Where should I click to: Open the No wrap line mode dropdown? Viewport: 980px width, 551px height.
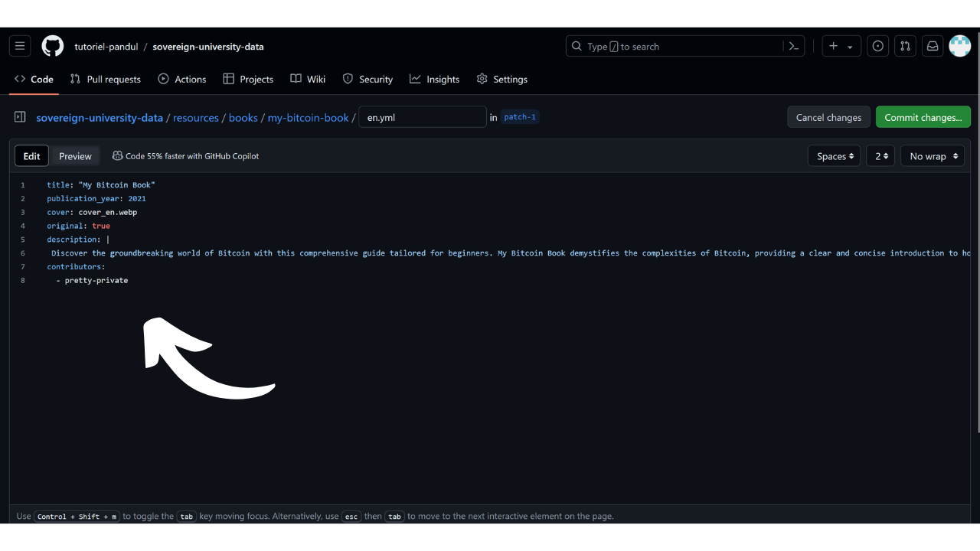(933, 156)
